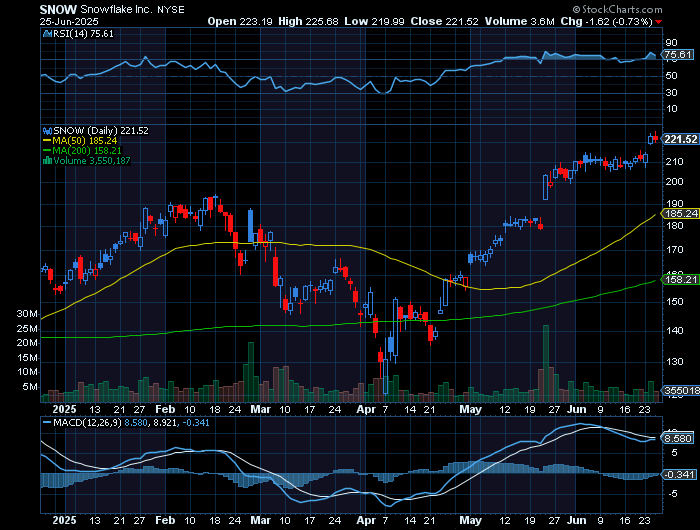Click the NYSE exchange label
700x530 pixels.
click(171, 9)
